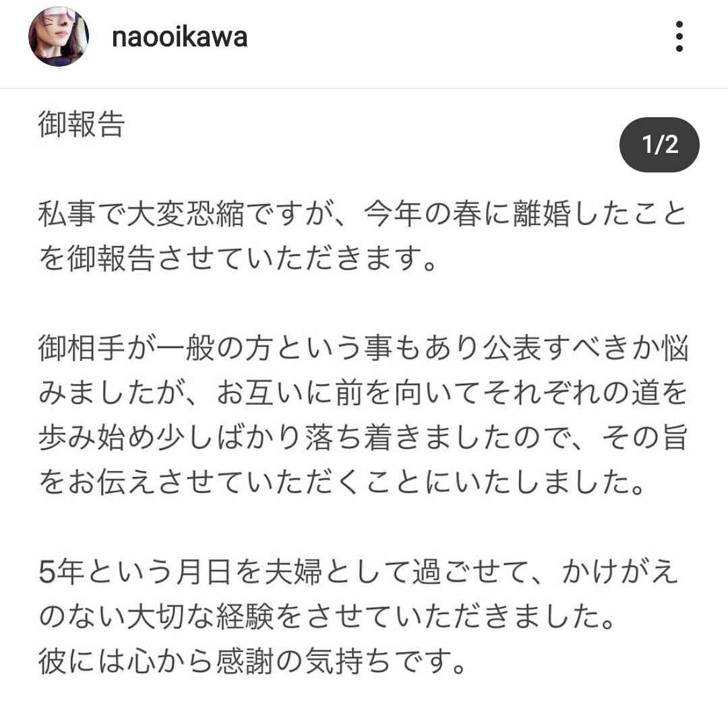Tap the line beginning 5年という月日を
Image resolution: width=728 pixels, height=712 pixels.
click(359, 571)
